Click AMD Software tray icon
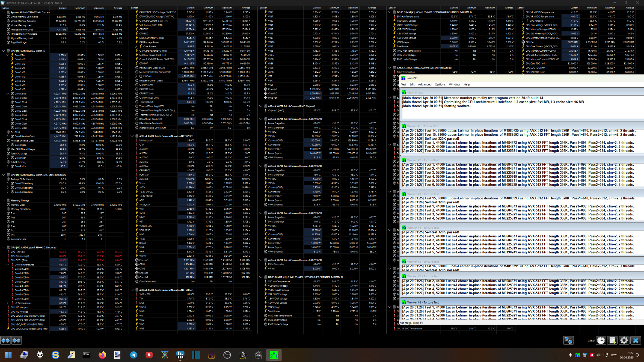This screenshot has height=362, width=644. click(x=591, y=355)
